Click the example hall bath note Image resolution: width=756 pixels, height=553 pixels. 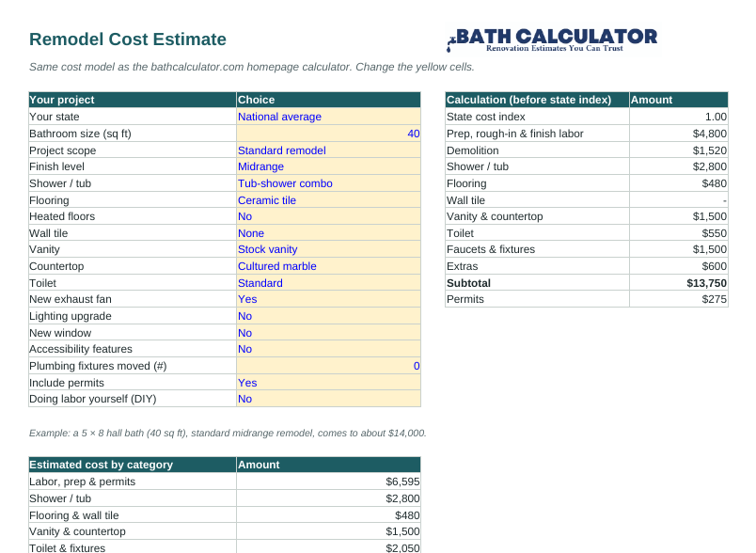click(x=228, y=433)
